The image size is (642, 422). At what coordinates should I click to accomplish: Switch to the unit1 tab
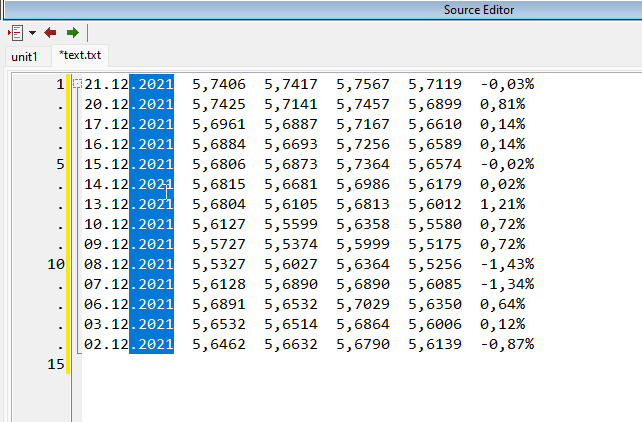[24, 56]
